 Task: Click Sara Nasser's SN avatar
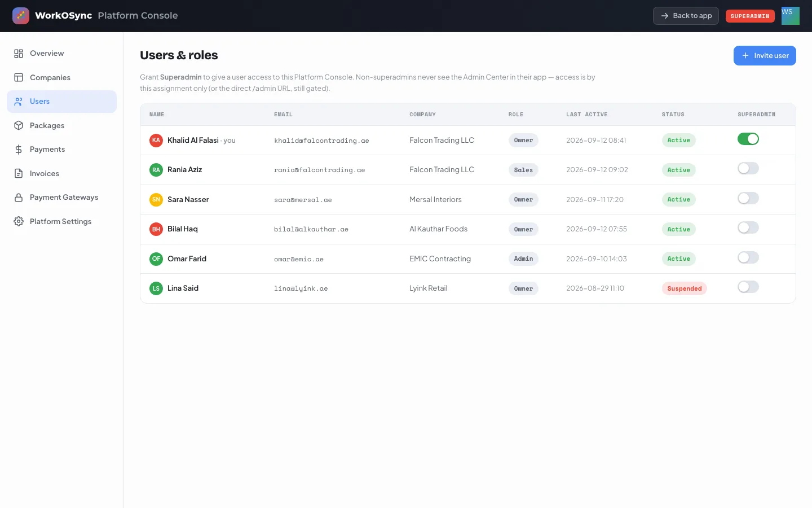click(x=156, y=199)
